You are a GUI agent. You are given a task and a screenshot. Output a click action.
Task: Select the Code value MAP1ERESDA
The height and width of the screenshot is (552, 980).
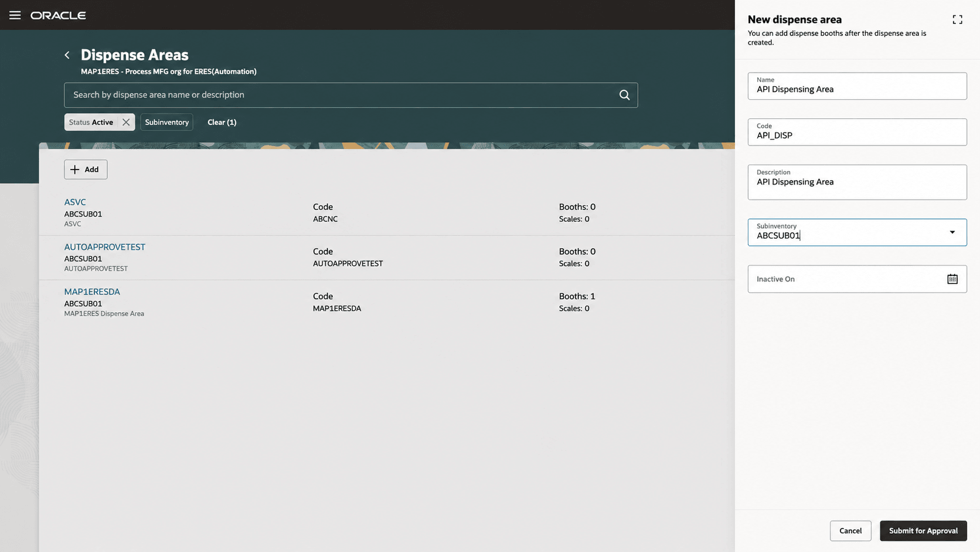click(x=337, y=309)
